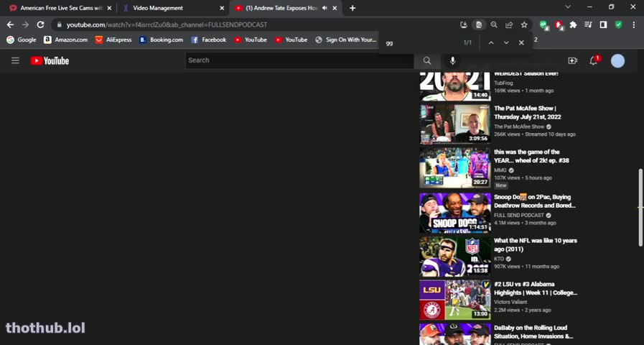View site info via the lock icon

click(x=60, y=24)
